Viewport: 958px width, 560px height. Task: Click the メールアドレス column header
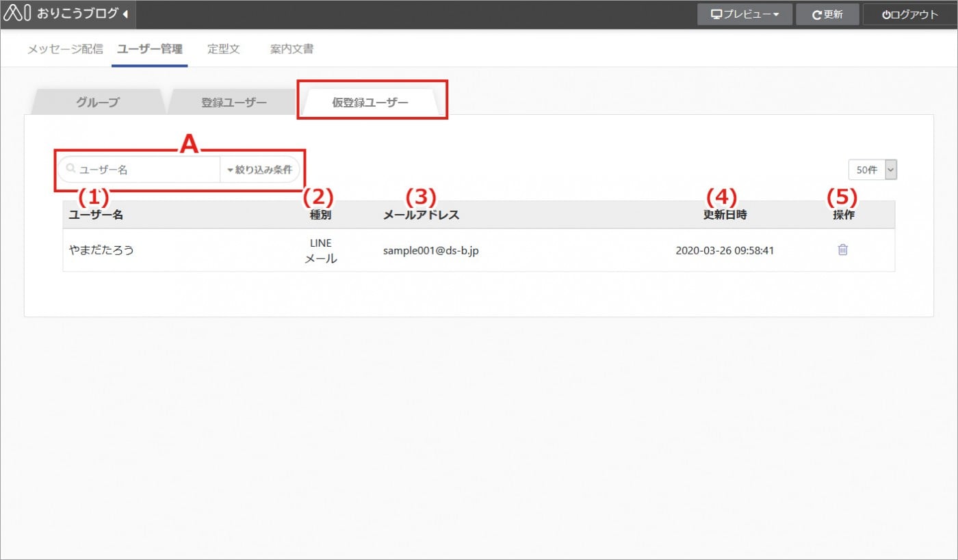421,215
